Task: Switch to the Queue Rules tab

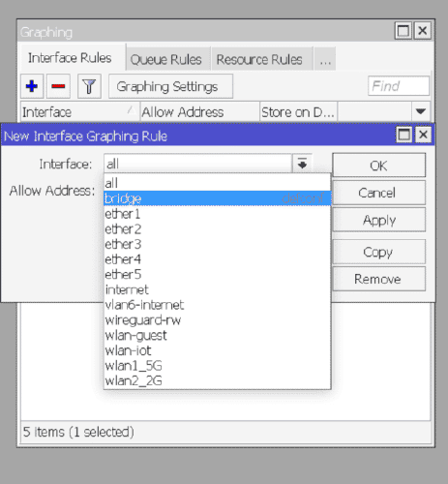Action: [168, 59]
